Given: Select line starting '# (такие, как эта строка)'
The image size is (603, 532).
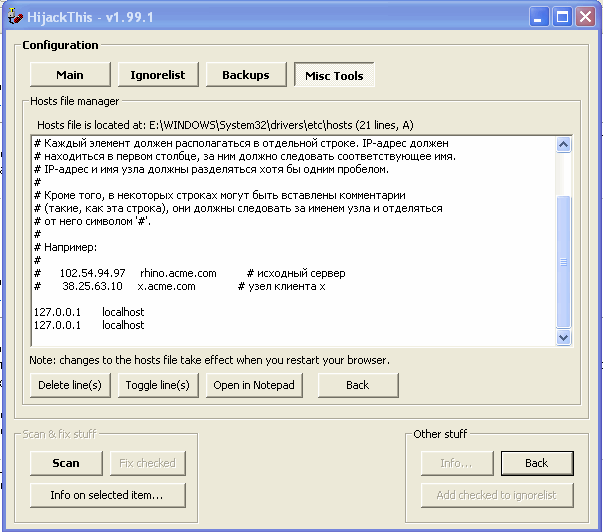Looking at the screenshot, I should (x=294, y=208).
